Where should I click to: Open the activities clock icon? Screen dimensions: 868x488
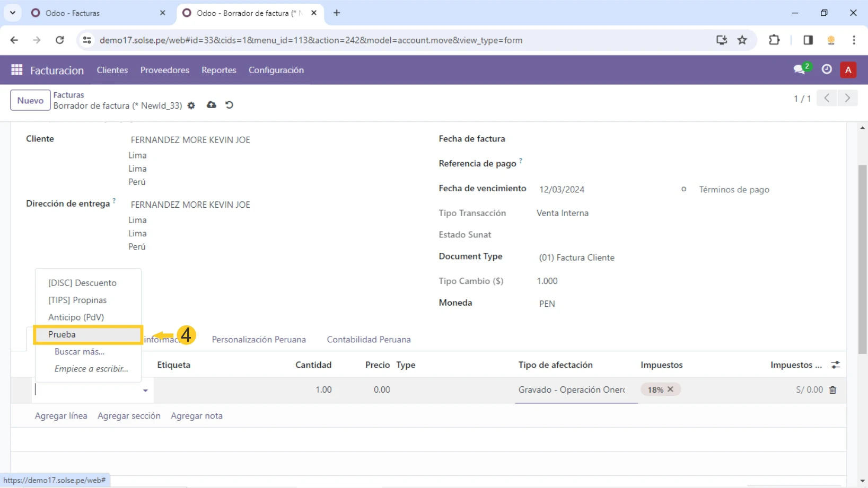pyautogui.click(x=827, y=69)
